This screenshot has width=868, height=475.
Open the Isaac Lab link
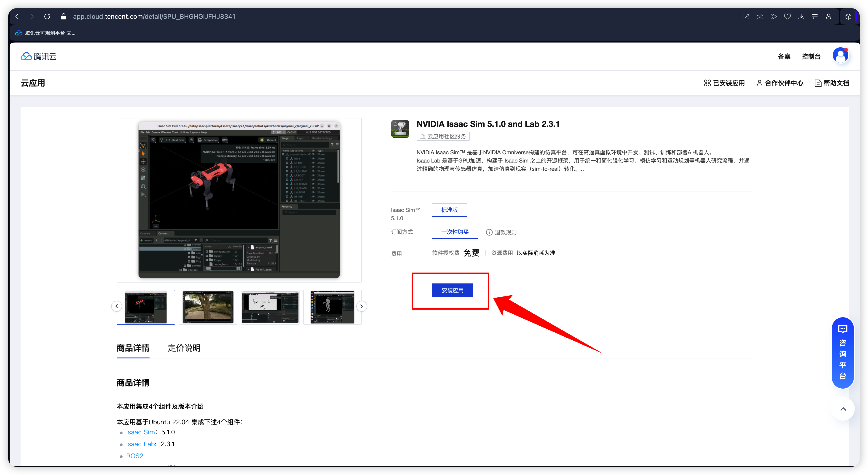pos(140,444)
